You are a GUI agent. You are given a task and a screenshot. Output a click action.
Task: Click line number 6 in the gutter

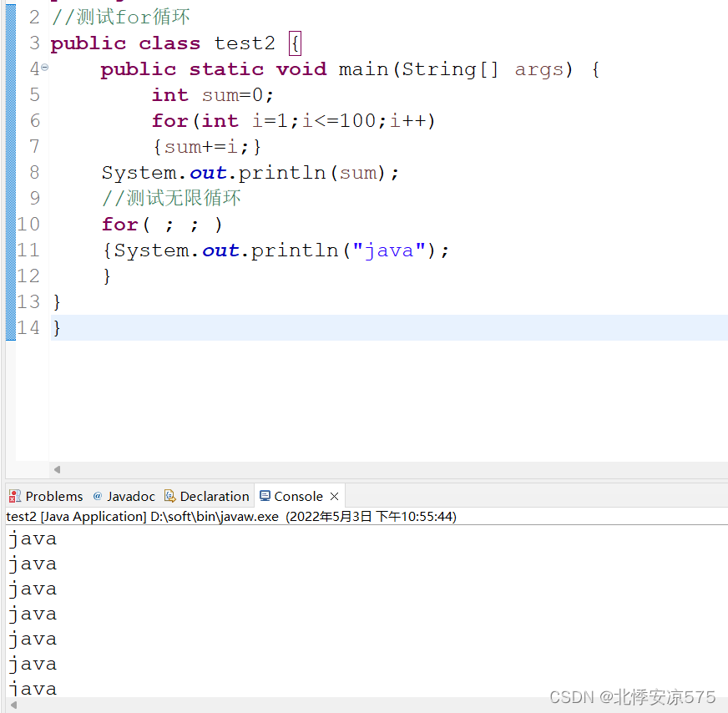(x=34, y=120)
